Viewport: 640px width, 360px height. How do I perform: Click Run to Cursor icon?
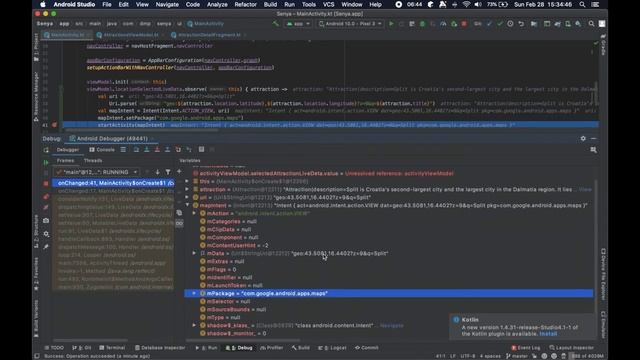189,150
